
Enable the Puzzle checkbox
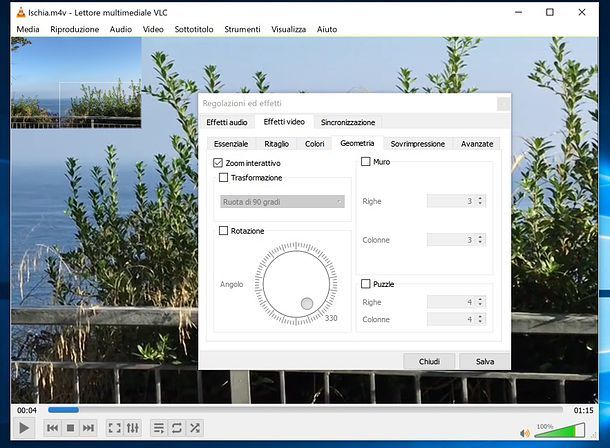tap(366, 284)
